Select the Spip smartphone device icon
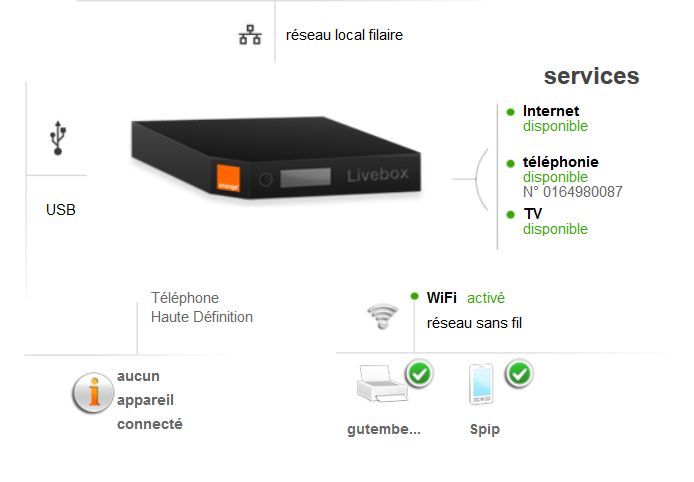The image size is (694, 482). pos(481,384)
